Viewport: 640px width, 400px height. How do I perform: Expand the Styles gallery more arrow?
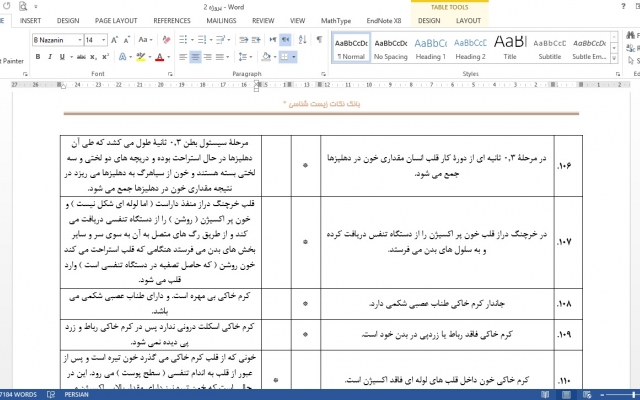point(614,58)
